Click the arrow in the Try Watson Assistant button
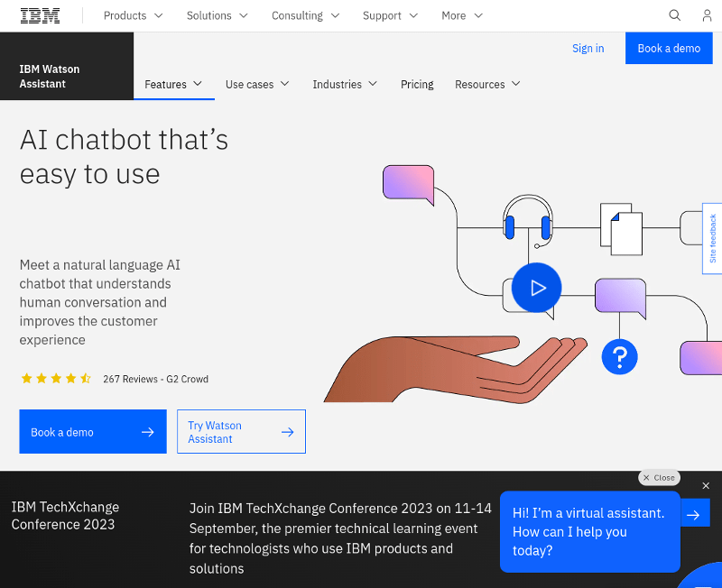Screen dimensions: 722x588 [x=288, y=432]
